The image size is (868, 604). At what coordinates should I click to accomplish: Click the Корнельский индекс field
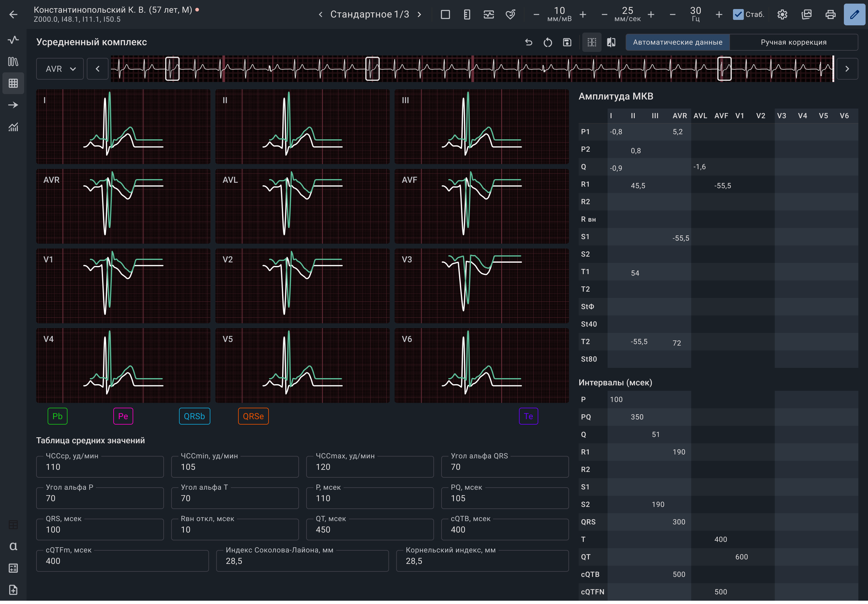click(x=482, y=561)
